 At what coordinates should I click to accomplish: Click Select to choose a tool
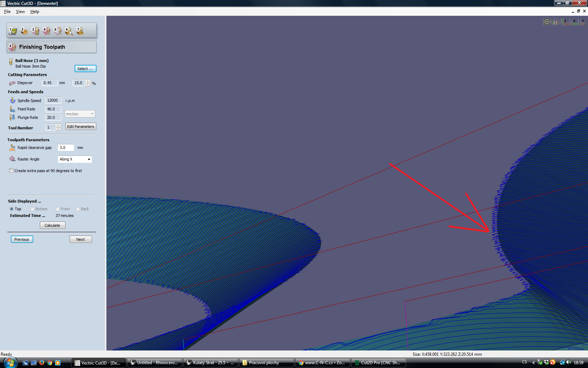[85, 69]
